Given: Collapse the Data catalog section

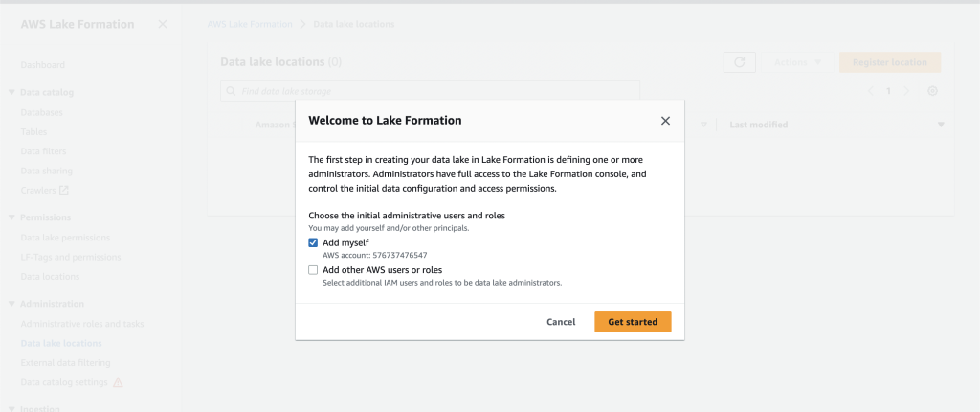Looking at the screenshot, I should (11, 92).
